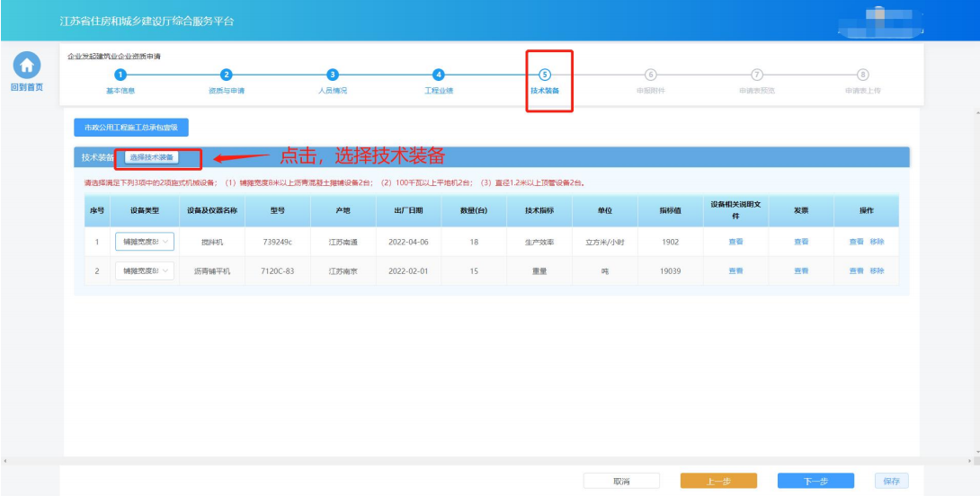The width and height of the screenshot is (980, 496).
Task: Click 操作 查看 in the 搅拌机 row
Action: pos(856,242)
